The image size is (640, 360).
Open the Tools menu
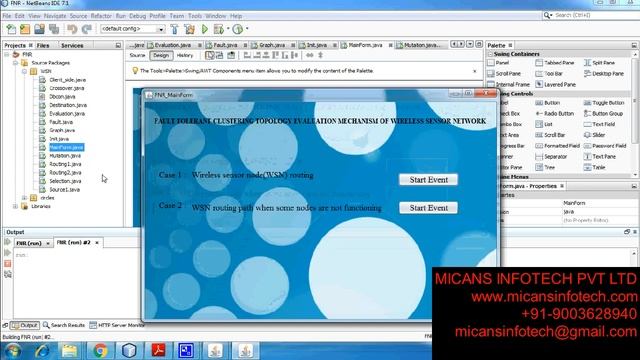(195, 16)
